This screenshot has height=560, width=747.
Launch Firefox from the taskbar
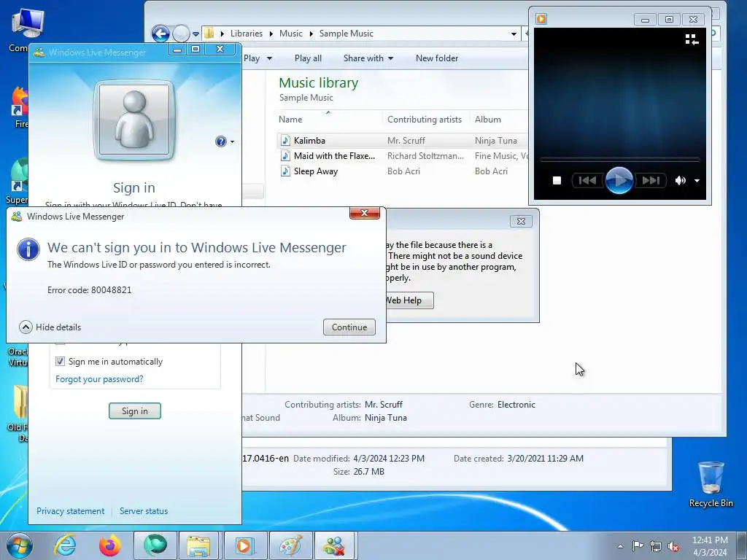pos(109,545)
